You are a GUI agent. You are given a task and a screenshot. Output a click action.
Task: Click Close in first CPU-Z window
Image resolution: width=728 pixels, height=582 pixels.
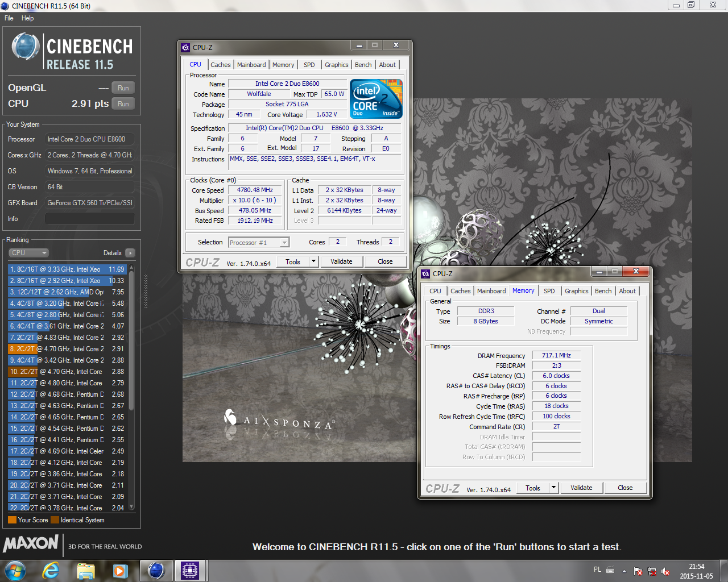click(x=385, y=261)
